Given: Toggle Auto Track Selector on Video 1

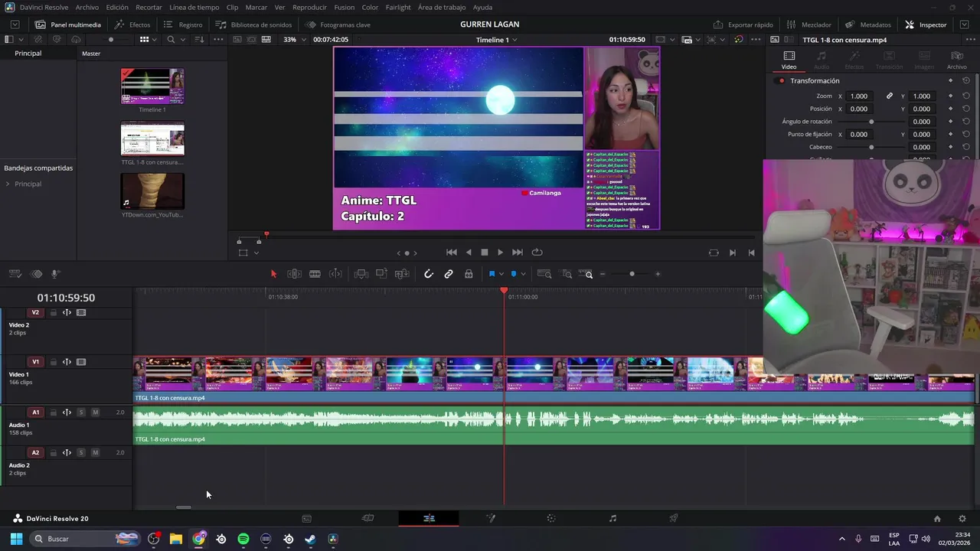Looking at the screenshot, I should pyautogui.click(x=67, y=362).
